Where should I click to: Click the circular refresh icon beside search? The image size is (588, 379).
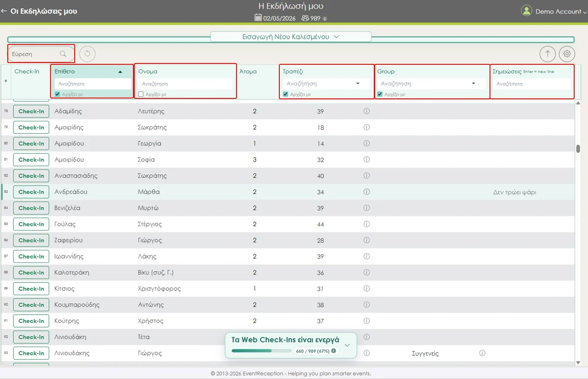click(87, 54)
